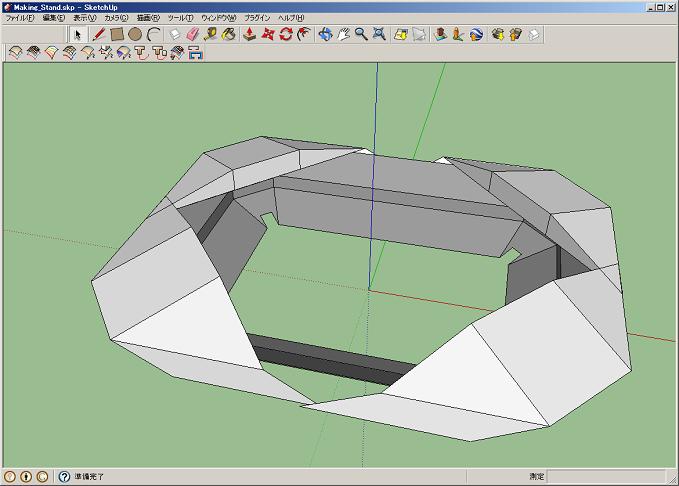This screenshot has height=486, width=679.
Task: Select the Arc drawing tool
Action: pyautogui.click(x=154, y=34)
